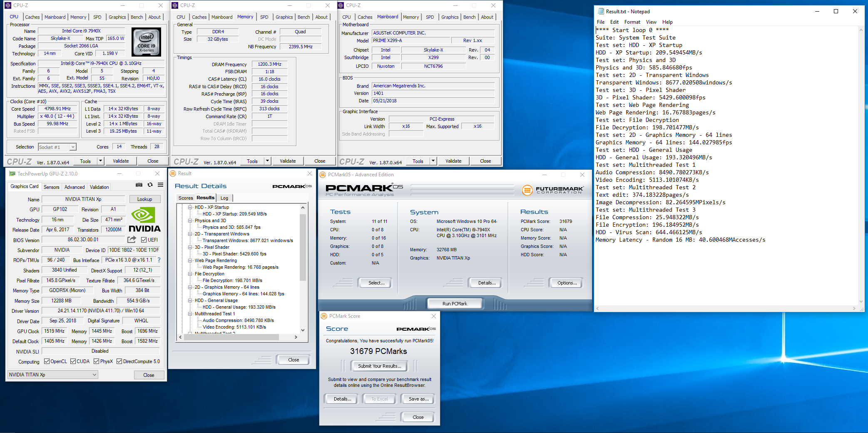Collapse the Physics and 3D tree node

pos(190,220)
